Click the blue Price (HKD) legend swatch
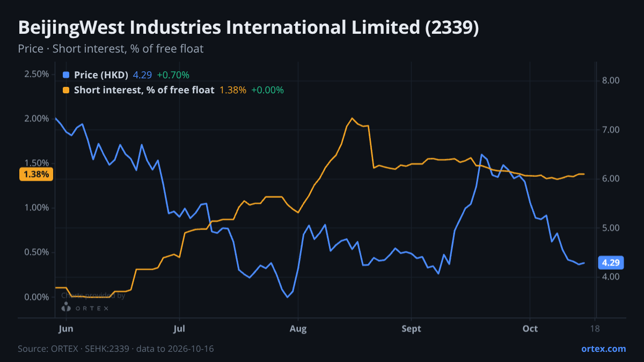The height and width of the screenshot is (362, 644). 66,75
